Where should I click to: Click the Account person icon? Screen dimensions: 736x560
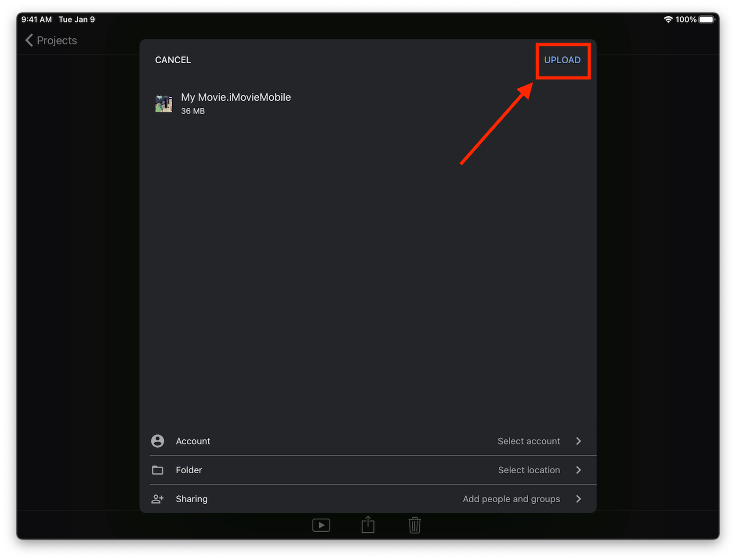(x=158, y=441)
